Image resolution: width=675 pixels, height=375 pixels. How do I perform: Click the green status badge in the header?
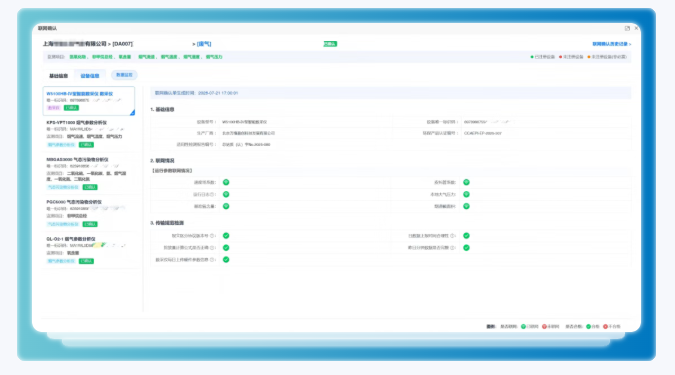330,44
